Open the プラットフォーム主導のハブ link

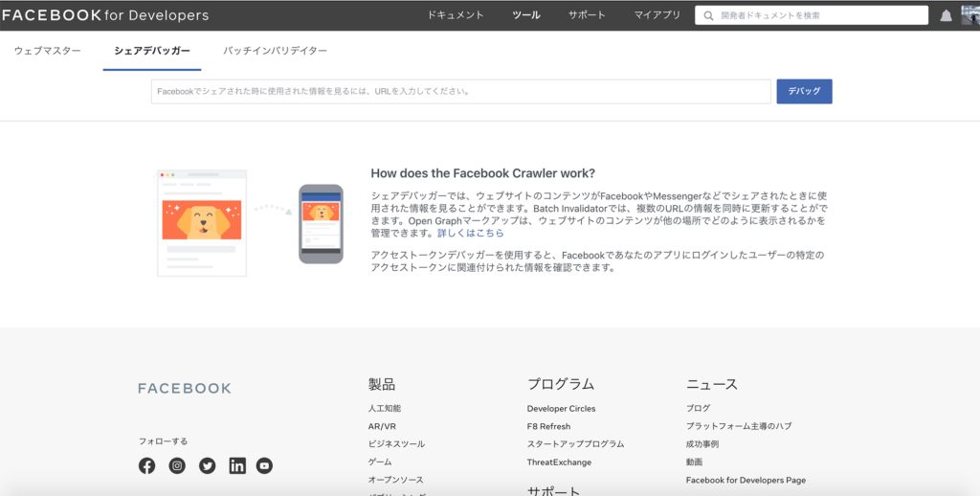[739, 426]
